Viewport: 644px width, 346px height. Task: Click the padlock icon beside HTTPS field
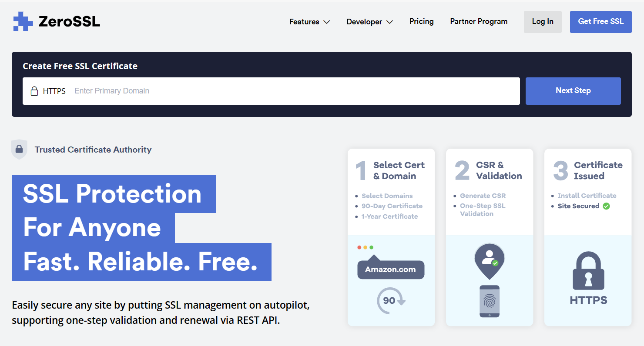click(x=34, y=91)
